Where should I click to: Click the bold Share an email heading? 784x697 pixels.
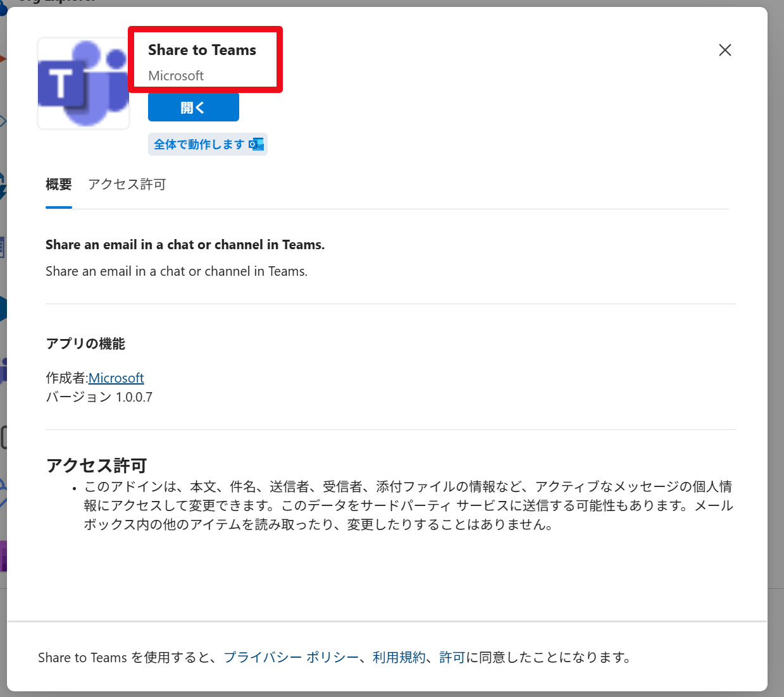click(185, 245)
